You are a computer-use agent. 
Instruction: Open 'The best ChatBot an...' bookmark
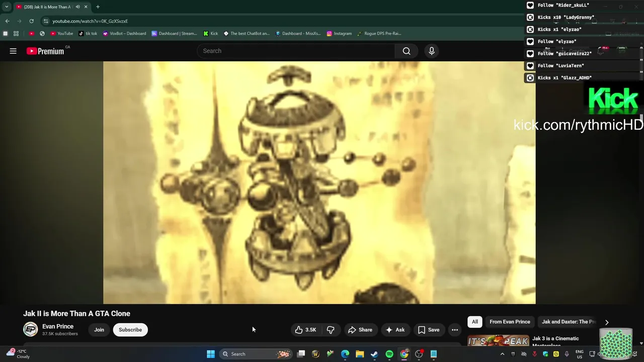click(247, 34)
